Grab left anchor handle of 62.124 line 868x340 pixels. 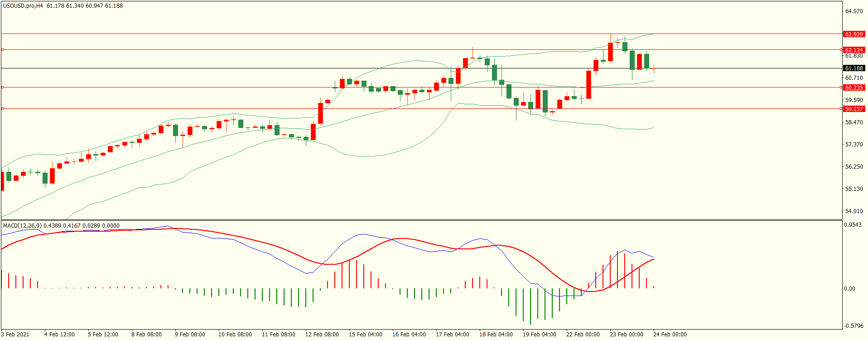point(3,50)
